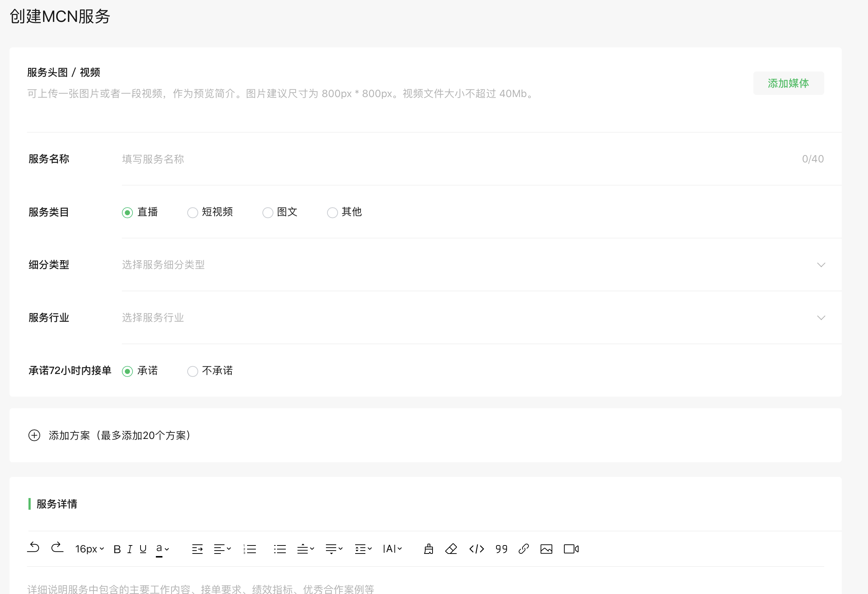Viewport: 868px width, 594px height.
Task: Insert a code block in the editor
Action: (x=476, y=549)
